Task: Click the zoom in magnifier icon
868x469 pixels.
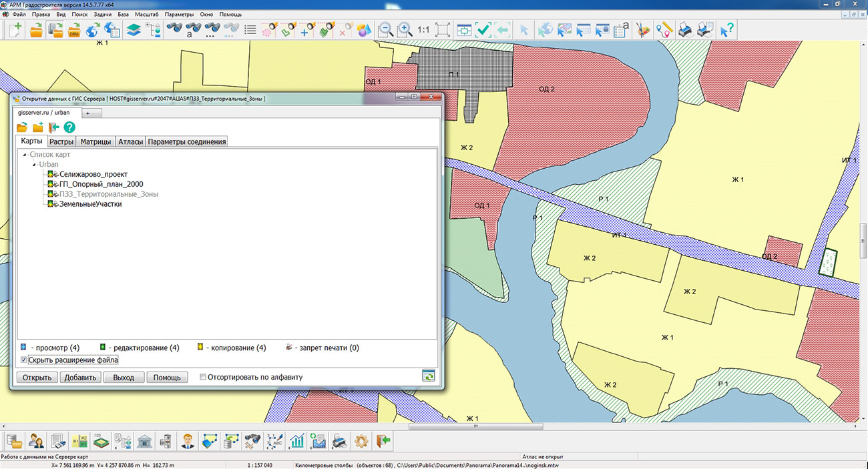Action: tap(404, 30)
